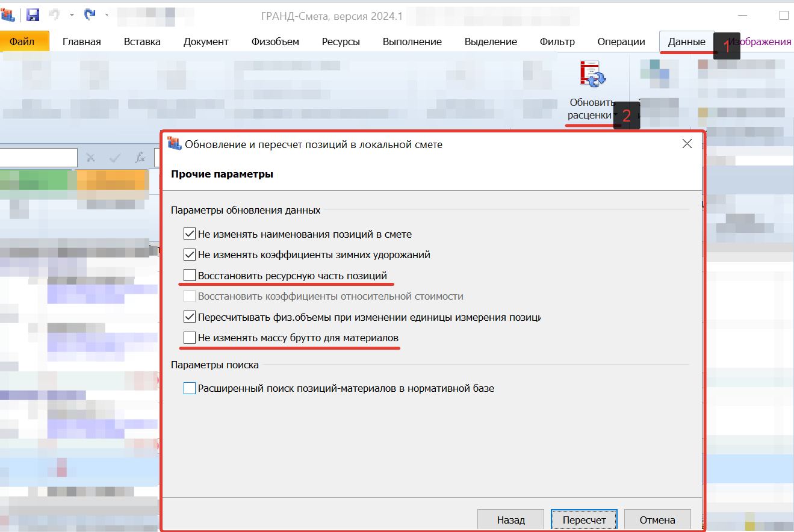This screenshot has width=794, height=532.
Task: Open the Файл menu
Action: pos(23,42)
